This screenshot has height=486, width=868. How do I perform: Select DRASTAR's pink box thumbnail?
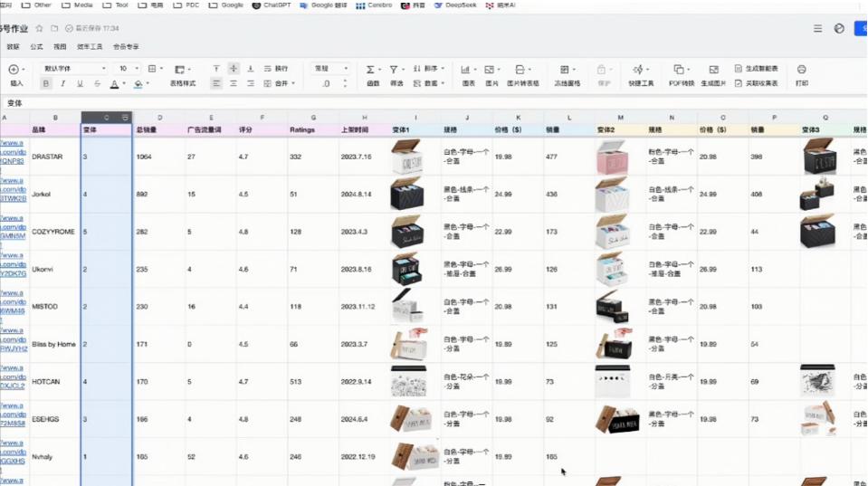(612, 157)
